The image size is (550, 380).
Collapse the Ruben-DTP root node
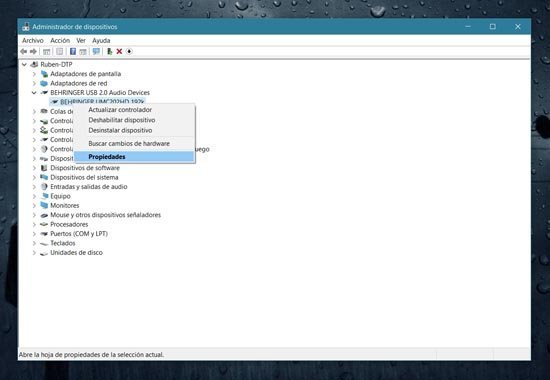[24, 64]
